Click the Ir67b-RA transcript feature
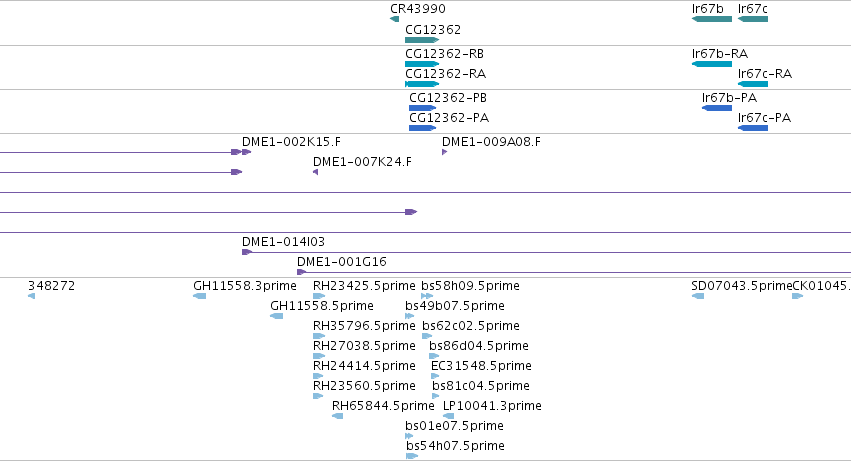Viewport: 851px width, 461px height. [712, 64]
